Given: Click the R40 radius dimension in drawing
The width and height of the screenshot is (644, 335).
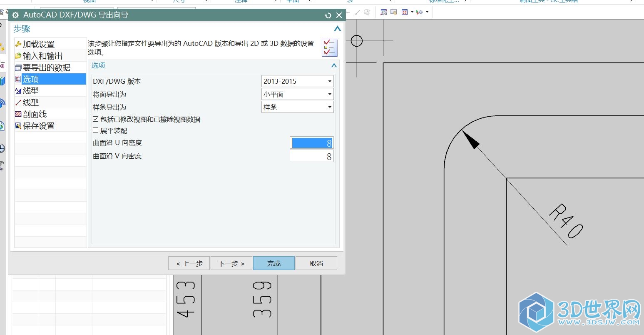Looking at the screenshot, I should 566,221.
